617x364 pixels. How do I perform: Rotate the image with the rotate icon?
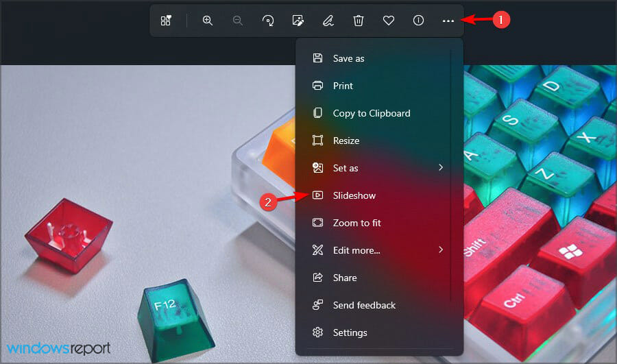[x=268, y=21]
